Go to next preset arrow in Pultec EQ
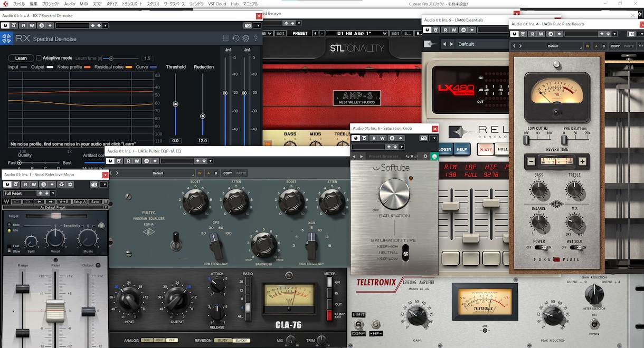The height and width of the screenshot is (348, 644). point(117,173)
